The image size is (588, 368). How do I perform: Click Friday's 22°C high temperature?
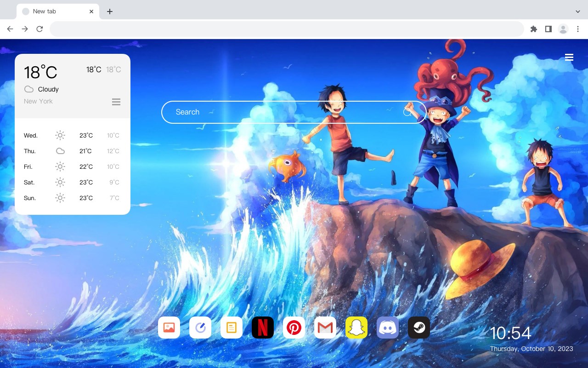point(86,167)
